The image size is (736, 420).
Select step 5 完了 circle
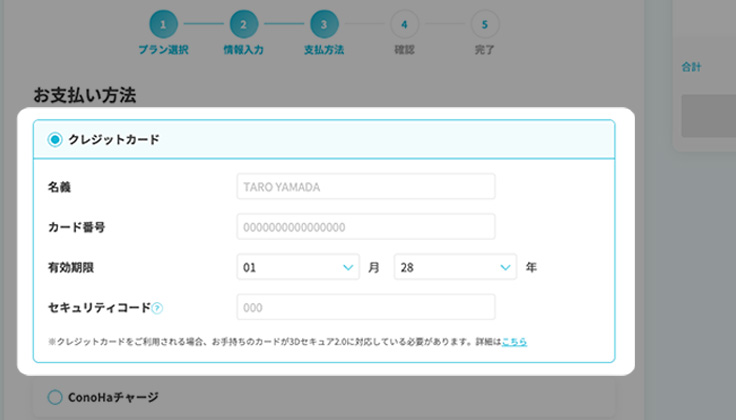coord(484,24)
